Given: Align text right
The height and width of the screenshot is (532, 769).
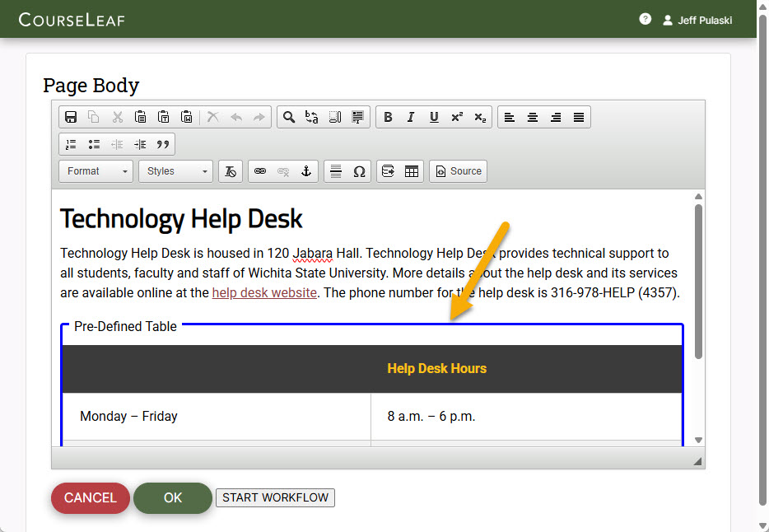Looking at the screenshot, I should pos(556,117).
